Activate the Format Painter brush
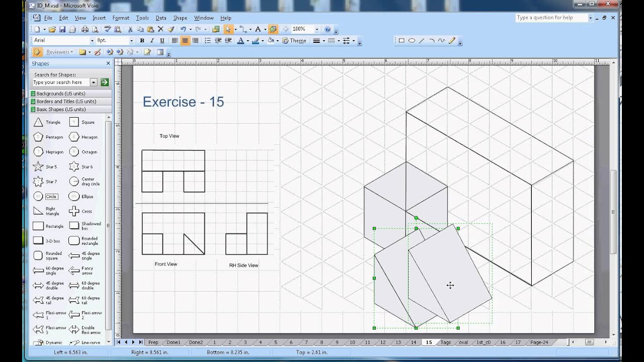The width and height of the screenshot is (644, 362). tap(171, 29)
